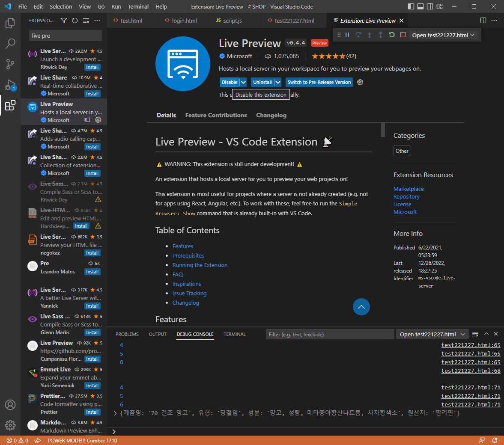Open Extensions view more actions menu
504x445 pixels.
pos(97,21)
